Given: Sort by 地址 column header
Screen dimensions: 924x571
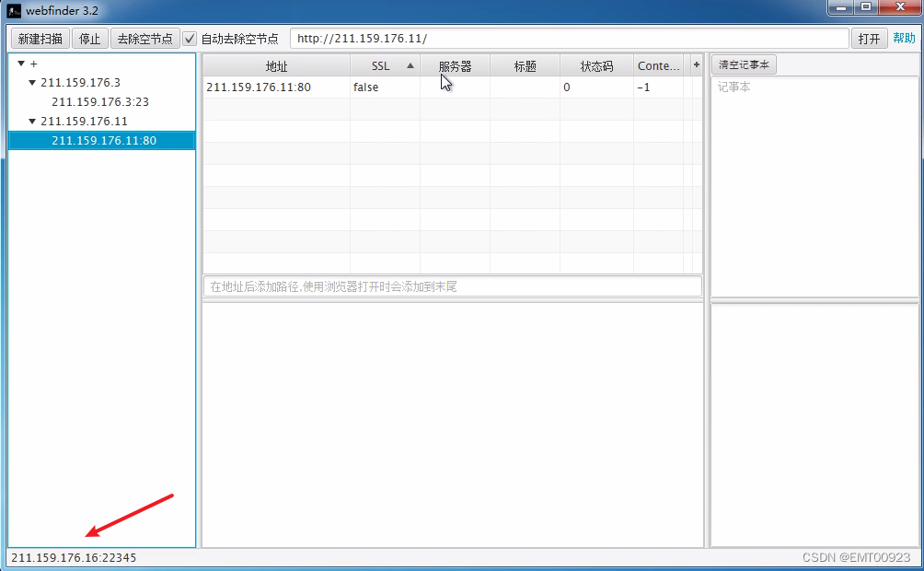Looking at the screenshot, I should pyautogui.click(x=276, y=65).
